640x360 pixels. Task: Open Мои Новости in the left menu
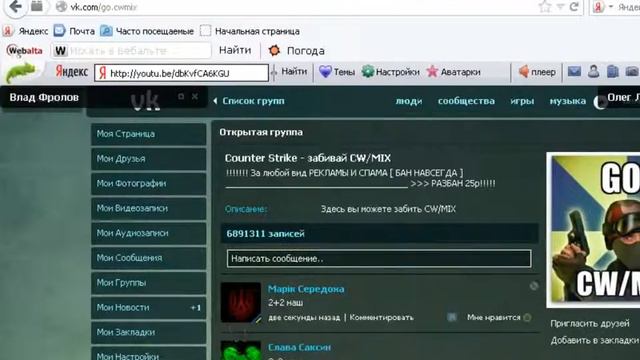tap(149, 307)
